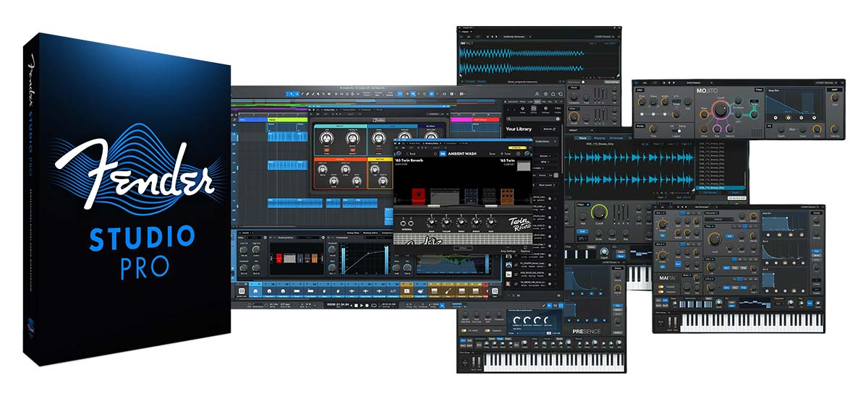This screenshot has width=868, height=401.
Task: Click the Presence piano keyboard
Action: pos(553,362)
